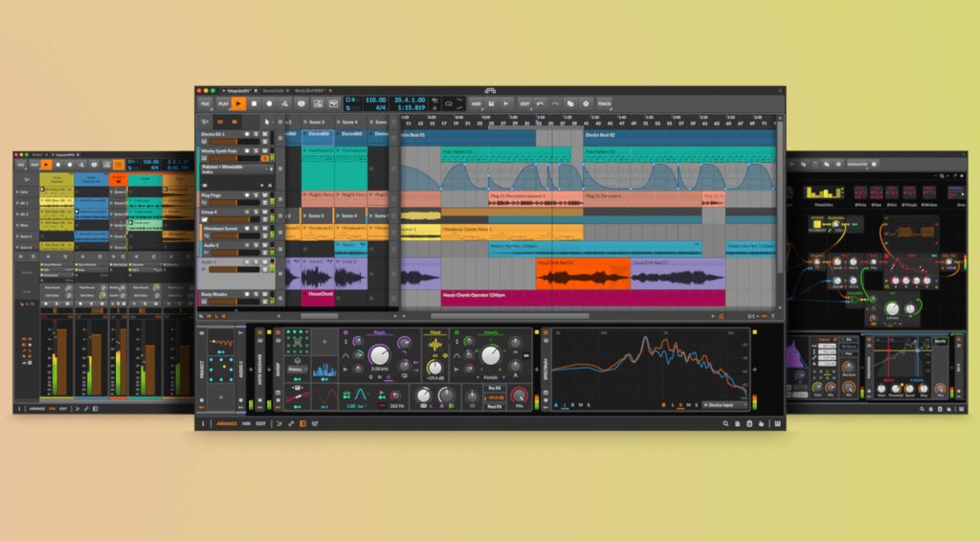Toggle the clip launcher view orange button
This screenshot has width=980, height=541.
[220, 122]
